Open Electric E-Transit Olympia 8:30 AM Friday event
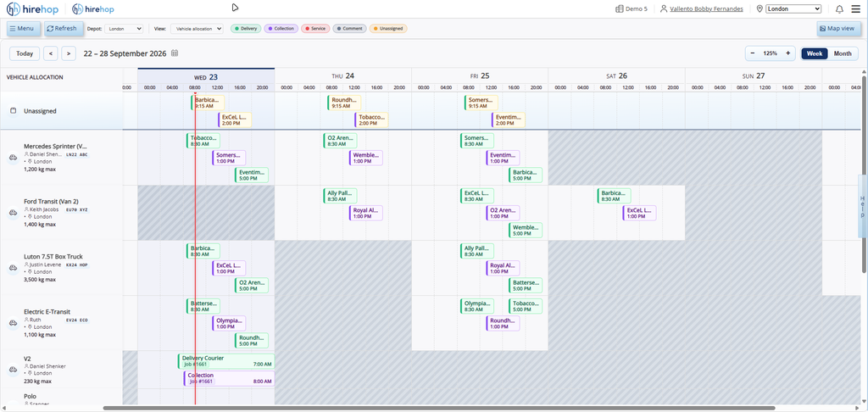868x412 pixels. [476, 306]
